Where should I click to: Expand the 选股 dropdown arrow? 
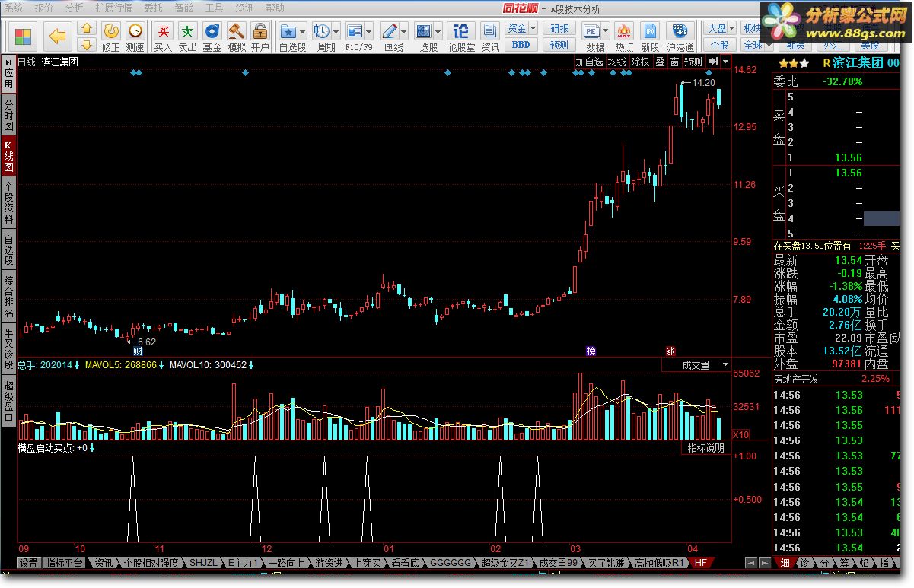(438, 32)
